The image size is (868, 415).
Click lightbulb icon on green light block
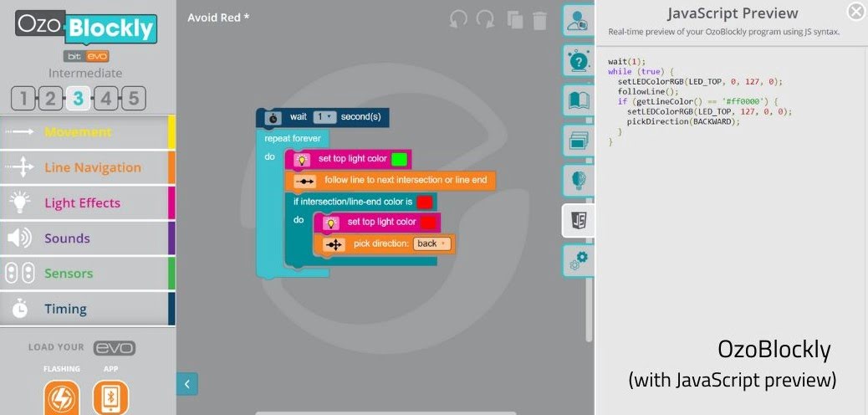tap(302, 160)
